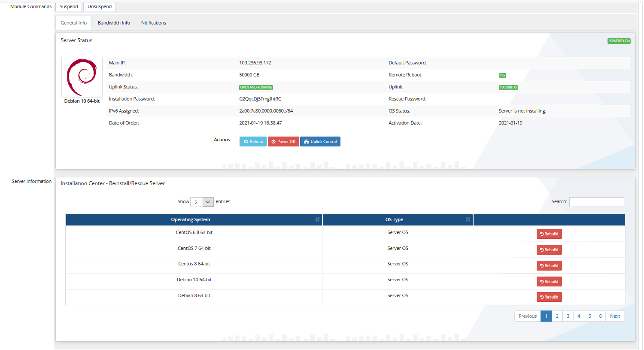Screen dimensions: 644x350
Task: Go to pagination page 3
Action: 568,316
